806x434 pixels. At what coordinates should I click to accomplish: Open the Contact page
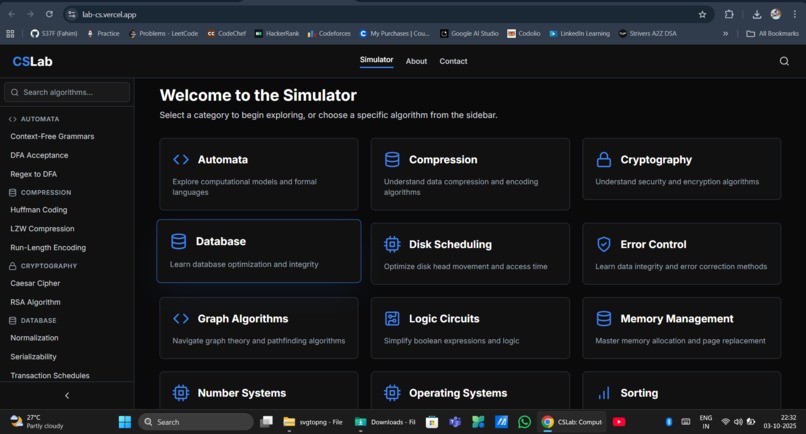pos(453,61)
